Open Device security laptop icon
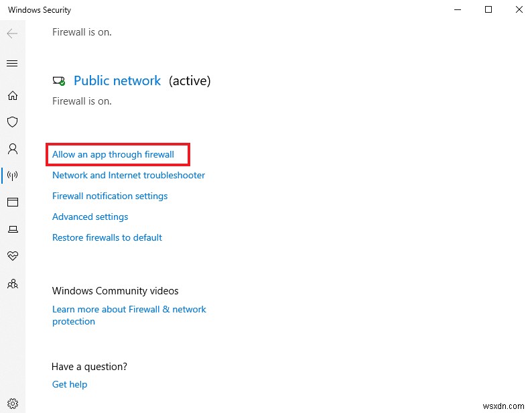 [12, 229]
